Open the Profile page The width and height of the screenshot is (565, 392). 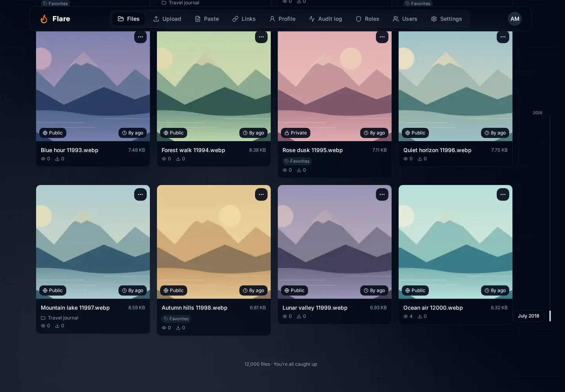coord(282,19)
